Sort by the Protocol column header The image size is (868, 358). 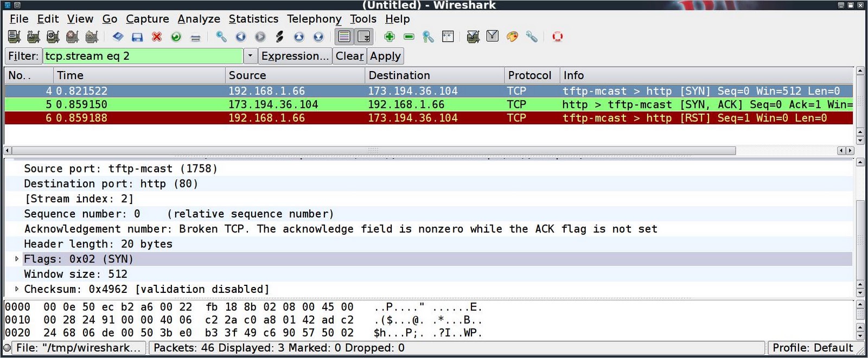point(532,75)
